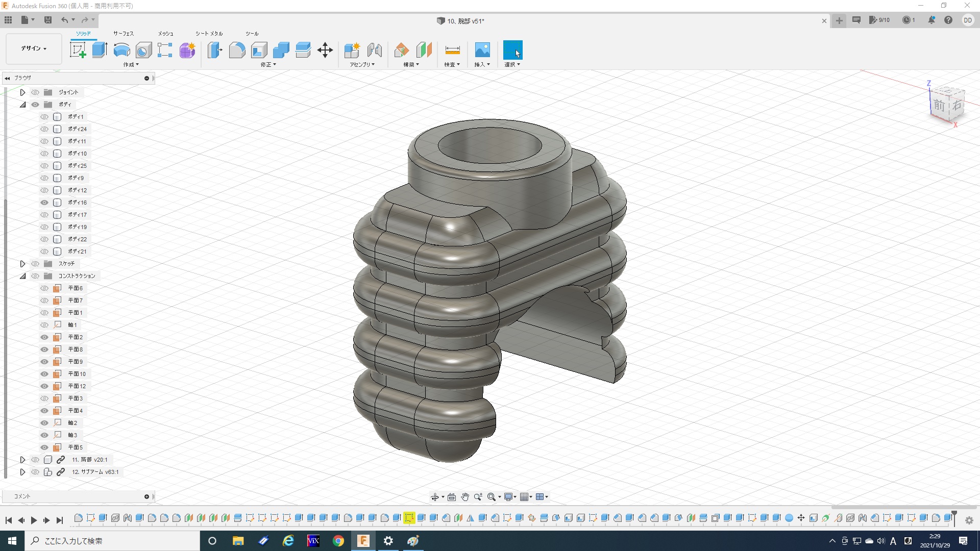Open the デザイン workspace dropdown
The height and width of the screenshot is (551, 980).
point(34,48)
